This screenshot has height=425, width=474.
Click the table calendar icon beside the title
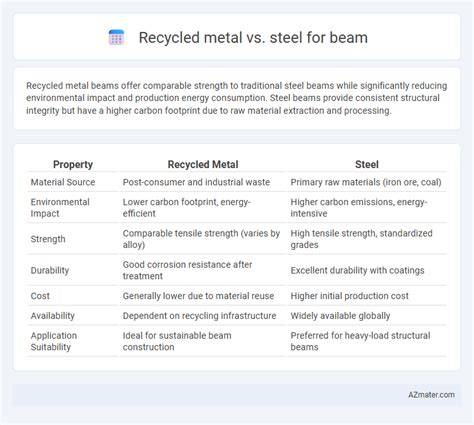click(x=116, y=37)
